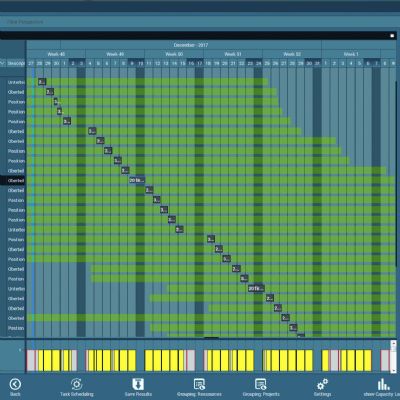This screenshot has width=400, height=400.
Task: Select the Week 49 header
Action: (115, 54)
